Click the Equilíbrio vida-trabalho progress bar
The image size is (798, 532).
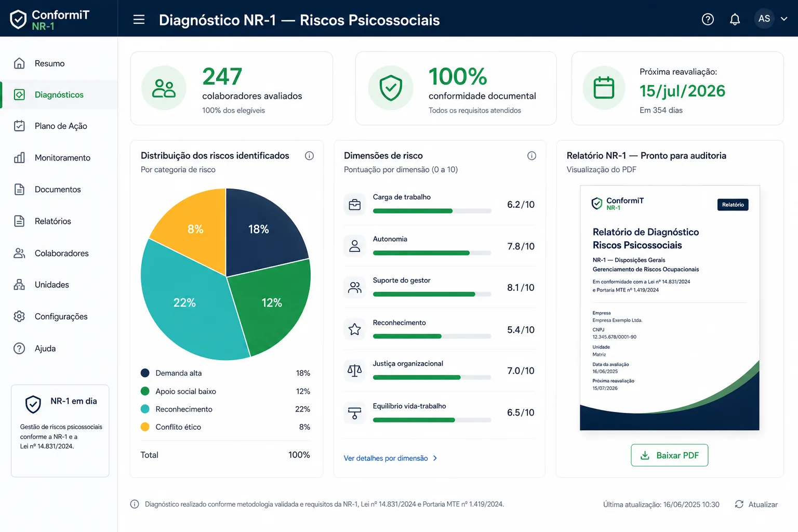tap(432, 420)
